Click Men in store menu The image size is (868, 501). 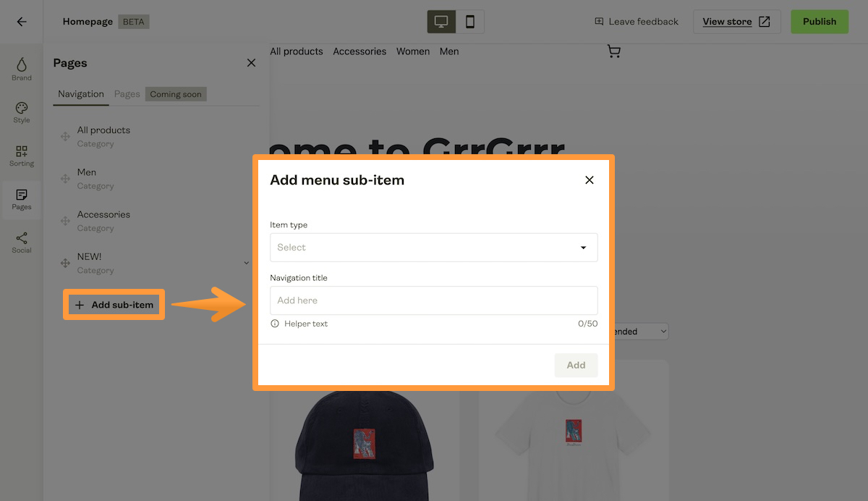point(449,51)
